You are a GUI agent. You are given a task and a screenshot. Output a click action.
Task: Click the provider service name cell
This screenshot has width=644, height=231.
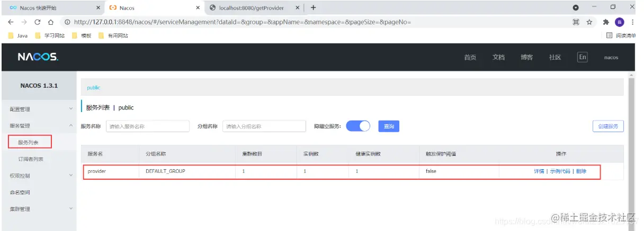[97, 171]
